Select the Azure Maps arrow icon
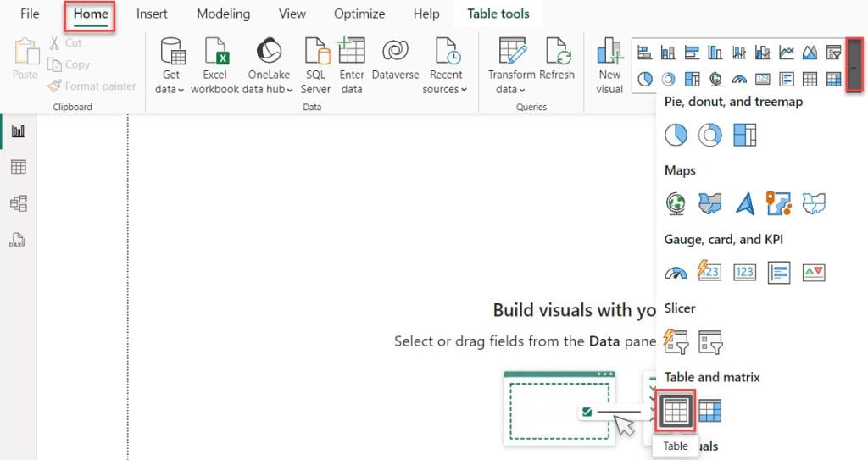 (x=745, y=203)
